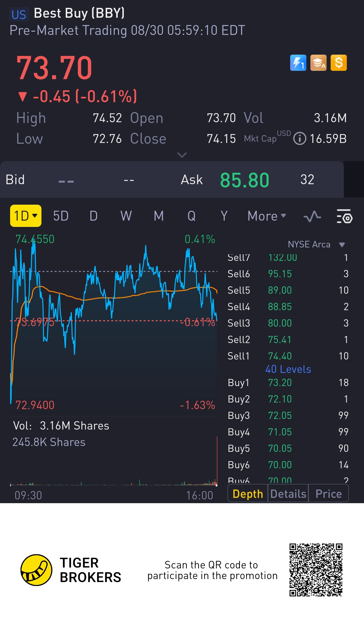
Task: Tap the Low value 72.76
Action: tap(107, 139)
